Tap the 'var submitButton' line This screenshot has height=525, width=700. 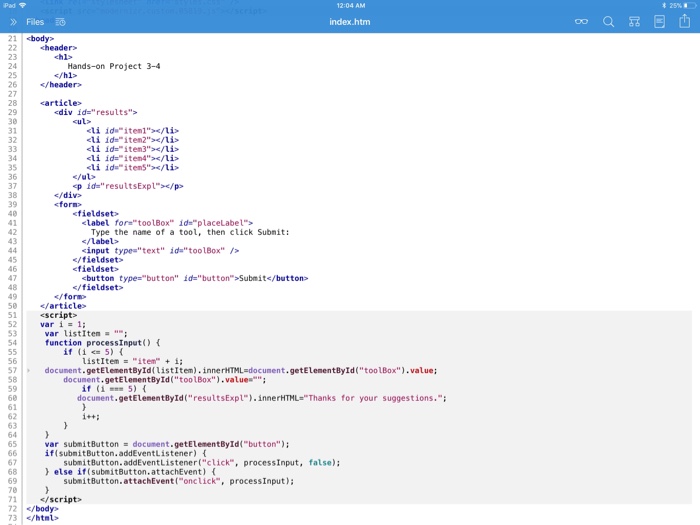[167, 444]
